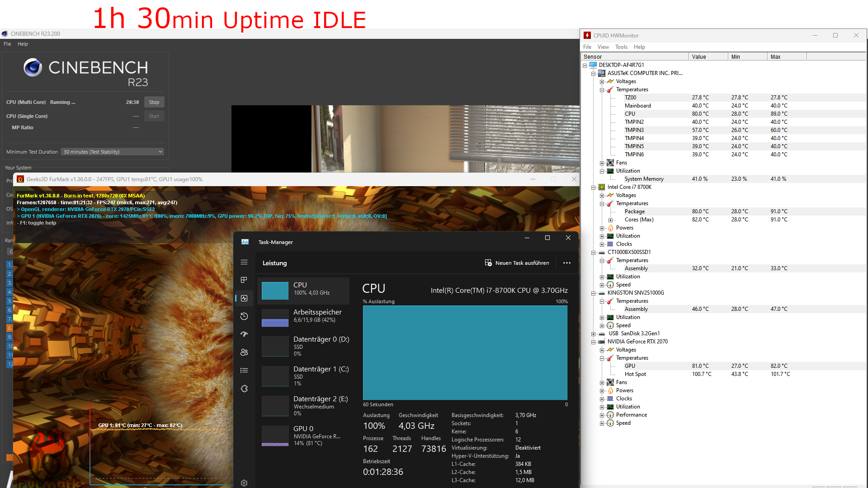Screen dimensions: 868x488
Task: Open Tools menu in HWMonitor
Action: (621, 47)
